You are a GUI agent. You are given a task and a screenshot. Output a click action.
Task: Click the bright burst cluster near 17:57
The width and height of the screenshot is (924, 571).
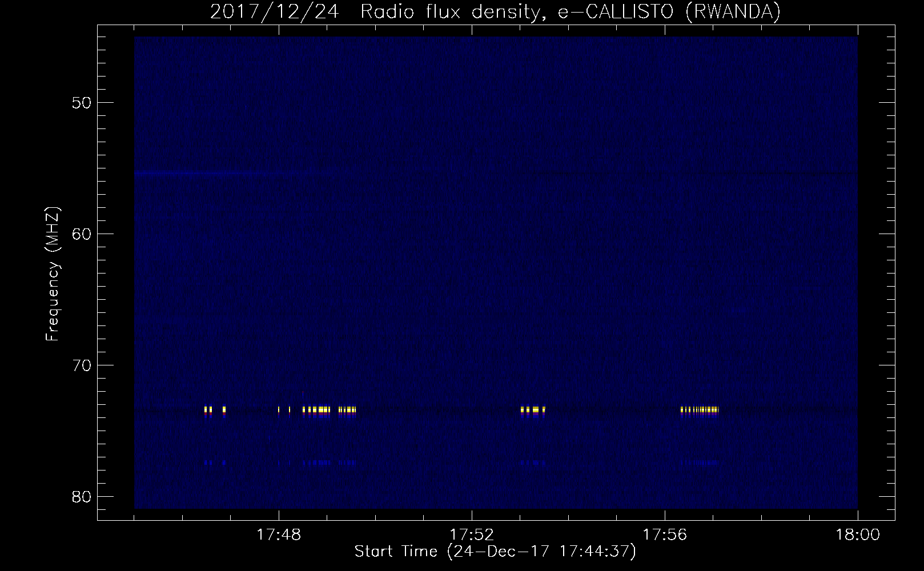point(700,410)
